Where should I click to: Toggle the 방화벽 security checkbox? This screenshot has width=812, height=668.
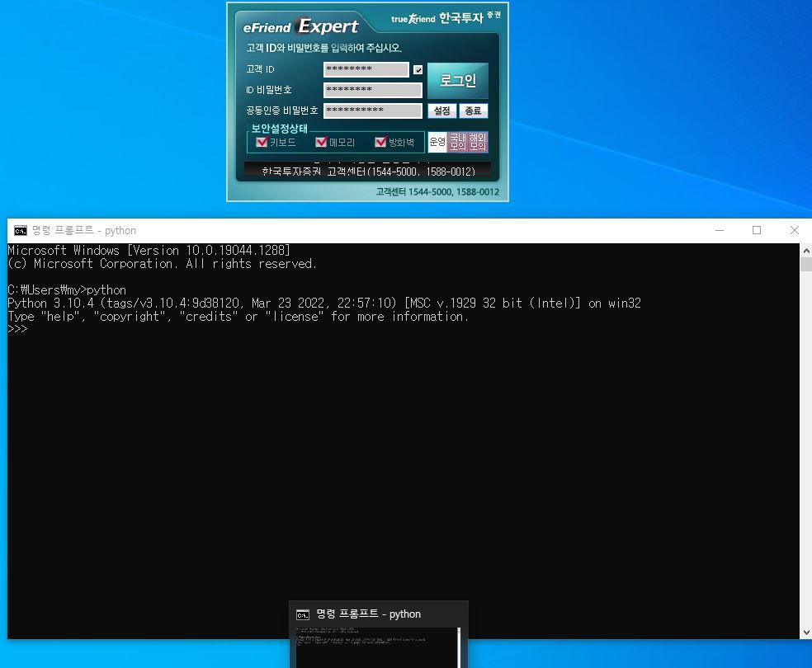[380, 142]
